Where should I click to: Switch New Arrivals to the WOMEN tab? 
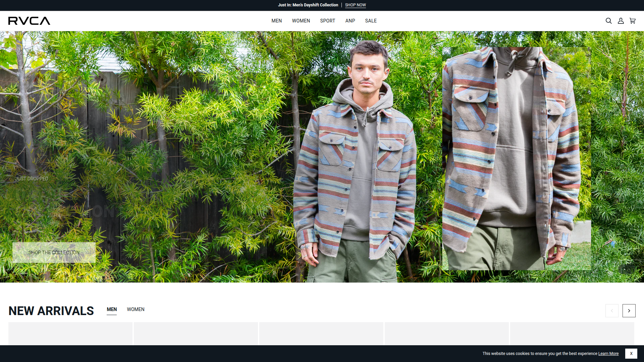tap(136, 309)
